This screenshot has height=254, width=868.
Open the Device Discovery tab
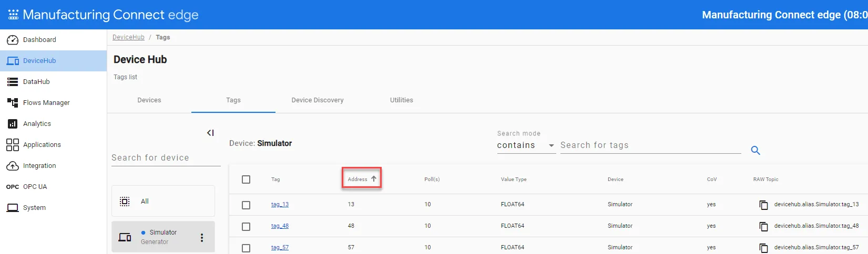[x=318, y=100]
